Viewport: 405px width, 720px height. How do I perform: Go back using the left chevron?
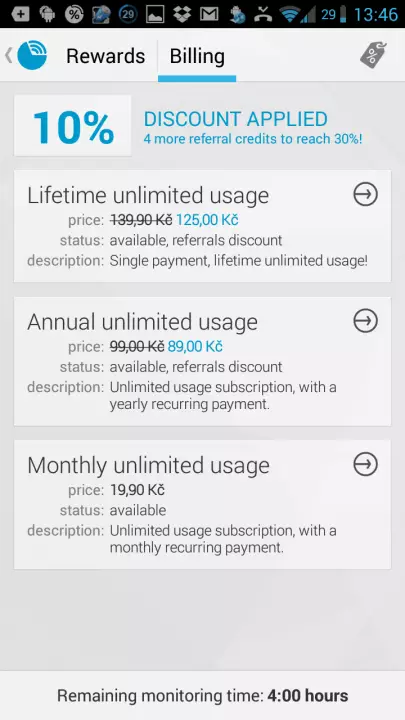click(x=8, y=55)
